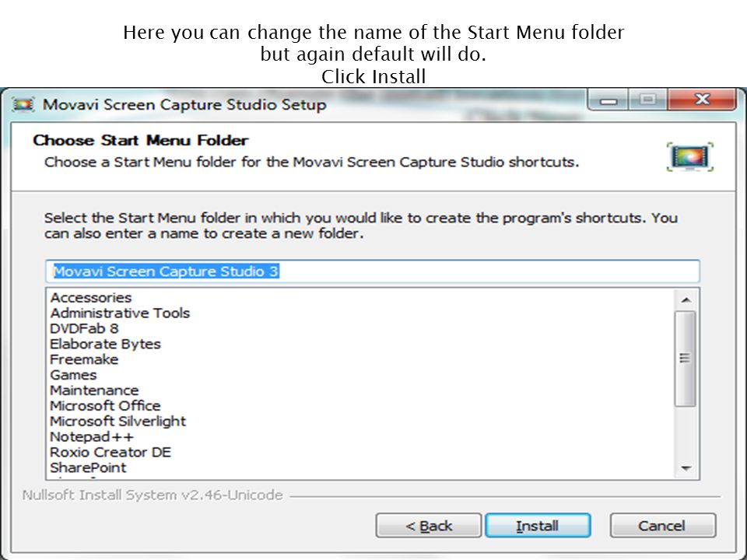
Task: Cancel the installation
Action: (x=663, y=526)
